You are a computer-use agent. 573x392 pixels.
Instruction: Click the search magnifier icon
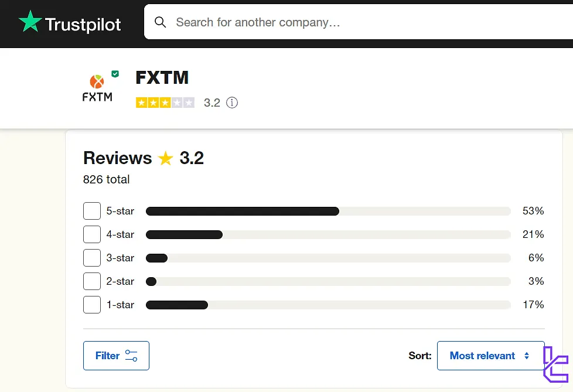[x=160, y=22]
